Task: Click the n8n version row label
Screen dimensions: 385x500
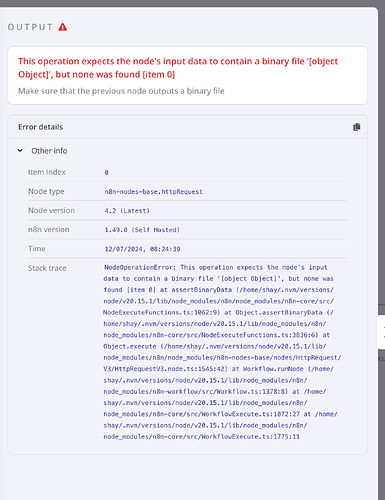Action: click(49, 229)
